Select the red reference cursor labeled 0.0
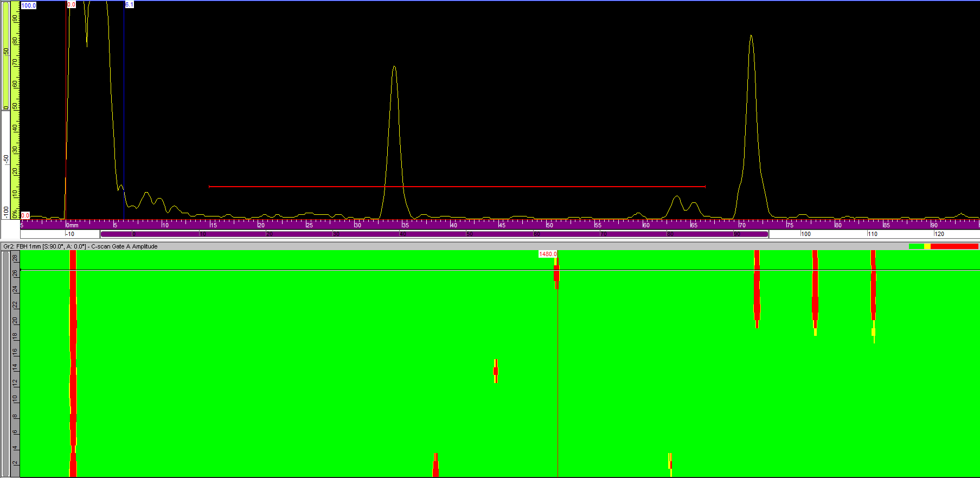 coord(71,4)
